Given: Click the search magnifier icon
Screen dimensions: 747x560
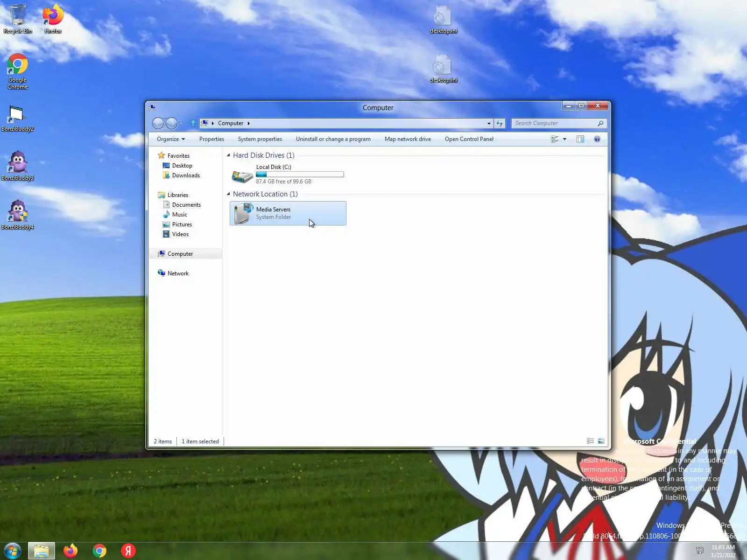Looking at the screenshot, I should pyautogui.click(x=600, y=123).
